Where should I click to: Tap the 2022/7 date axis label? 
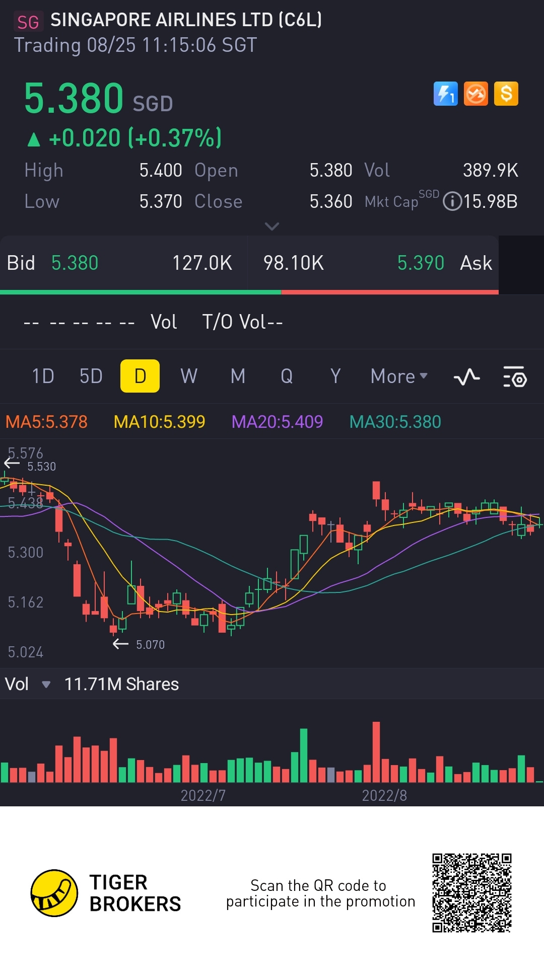[x=203, y=795]
